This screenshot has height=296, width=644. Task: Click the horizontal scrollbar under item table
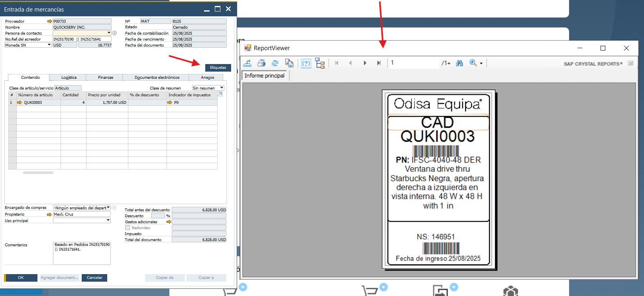coord(38,173)
